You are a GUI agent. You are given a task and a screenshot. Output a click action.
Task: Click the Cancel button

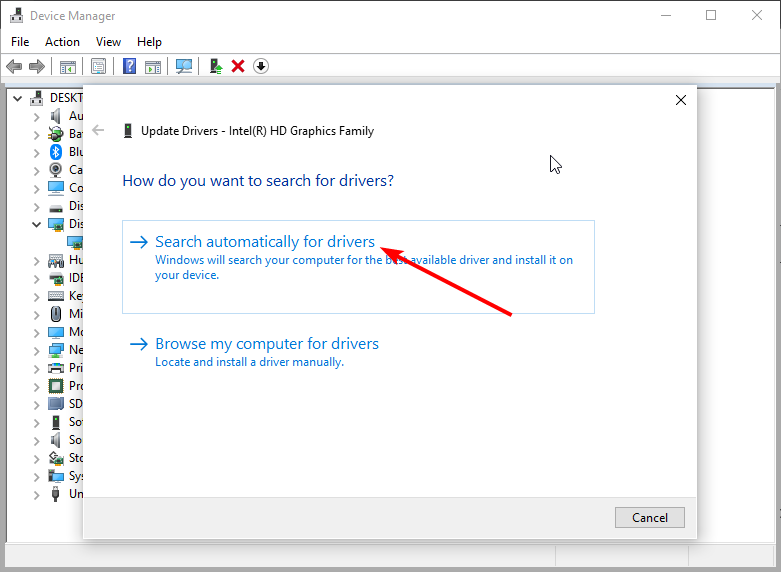click(x=650, y=518)
